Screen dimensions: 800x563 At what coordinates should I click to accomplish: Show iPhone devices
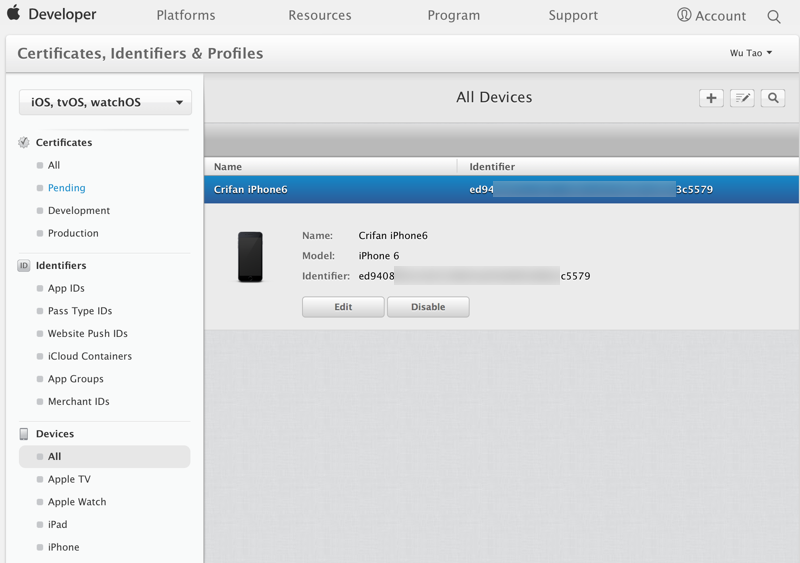[63, 547]
